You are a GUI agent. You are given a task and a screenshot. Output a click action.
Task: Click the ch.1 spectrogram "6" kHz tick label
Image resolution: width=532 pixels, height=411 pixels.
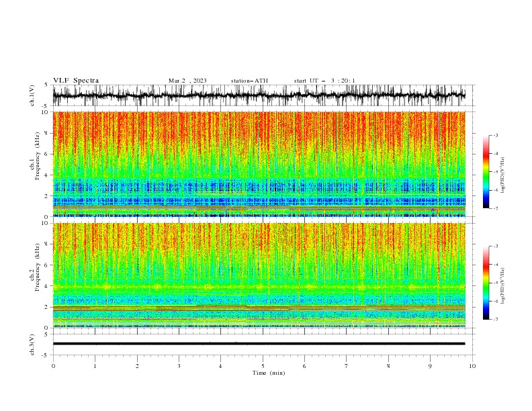[x=47, y=154]
